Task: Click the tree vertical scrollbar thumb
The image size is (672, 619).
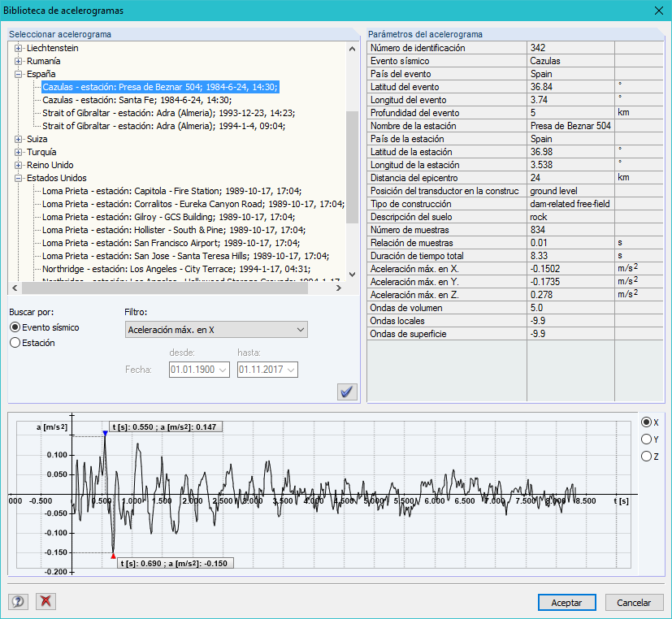Action: [x=352, y=167]
